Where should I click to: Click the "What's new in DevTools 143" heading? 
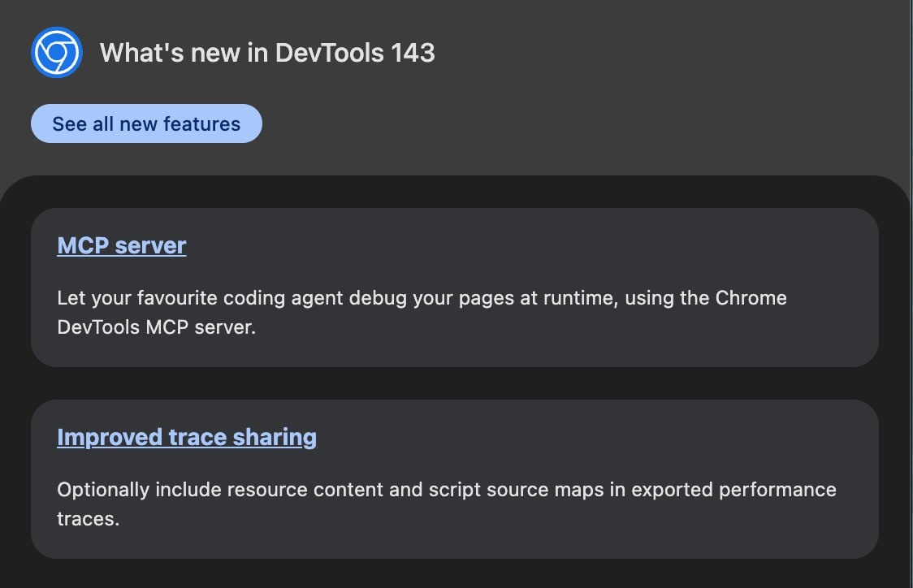(x=267, y=54)
